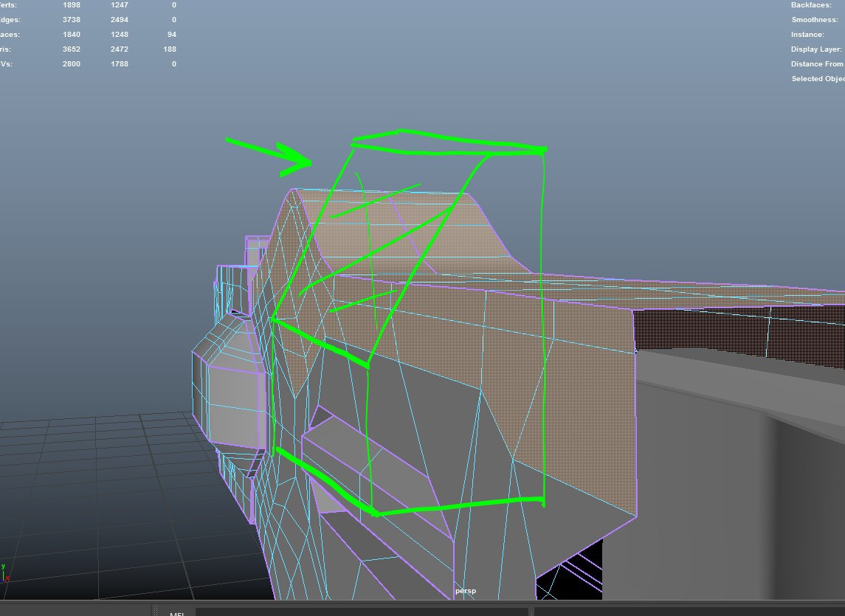This screenshot has height=616, width=845.
Task: Click the Smoothness heads-up label
Action: click(x=815, y=19)
